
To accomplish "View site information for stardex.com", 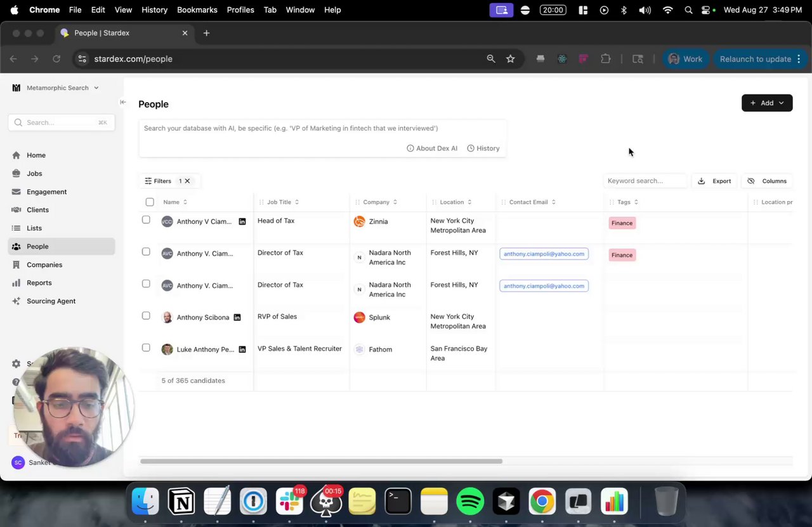I will (82, 59).
